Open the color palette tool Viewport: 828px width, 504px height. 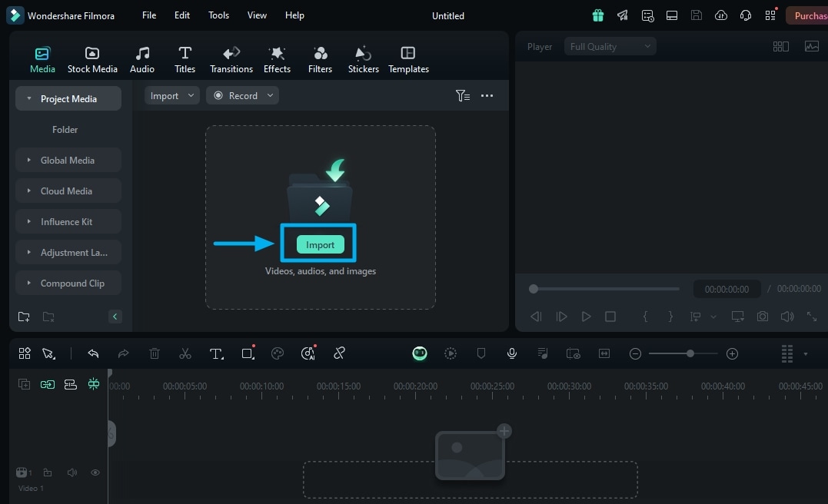pyautogui.click(x=278, y=353)
